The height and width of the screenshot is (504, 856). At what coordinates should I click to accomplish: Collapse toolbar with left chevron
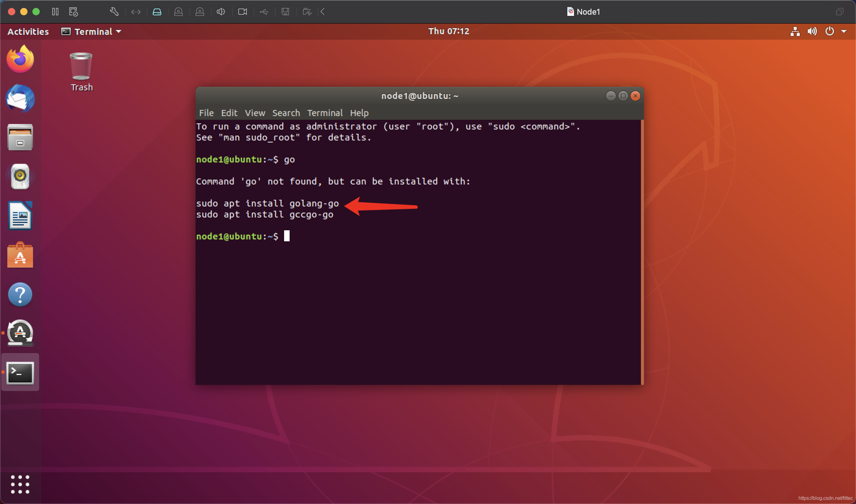tap(323, 12)
